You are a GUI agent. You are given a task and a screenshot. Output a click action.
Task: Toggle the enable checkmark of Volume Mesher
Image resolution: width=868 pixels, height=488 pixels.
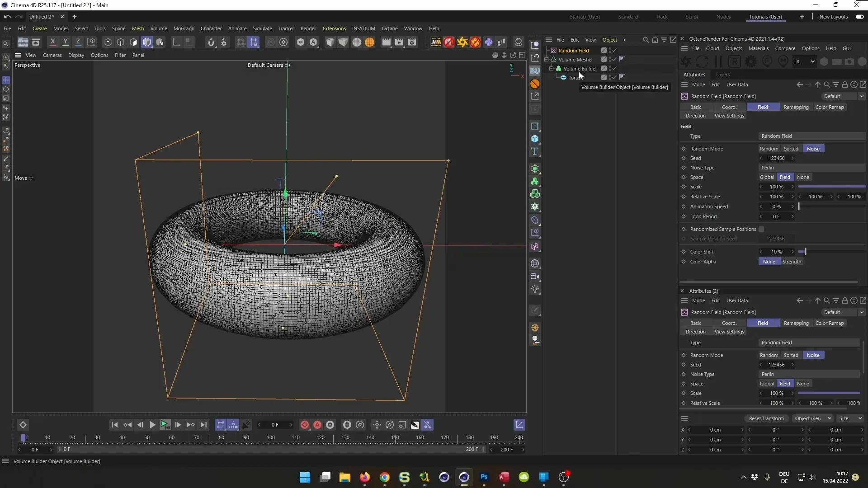[615, 60]
